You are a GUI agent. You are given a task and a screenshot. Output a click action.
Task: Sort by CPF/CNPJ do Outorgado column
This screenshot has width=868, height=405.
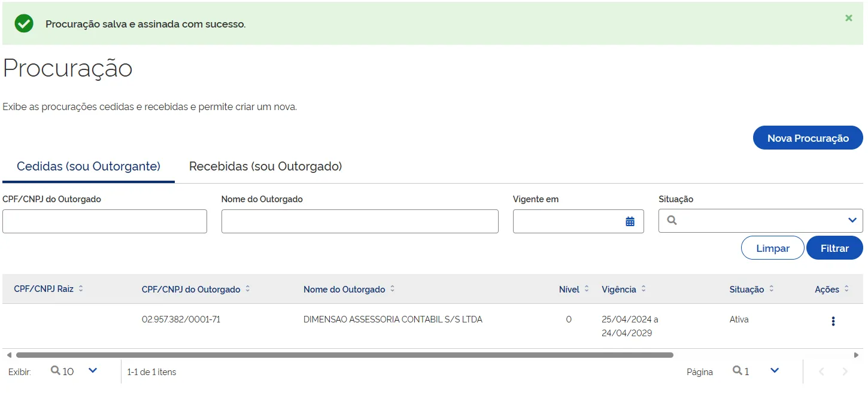click(248, 289)
